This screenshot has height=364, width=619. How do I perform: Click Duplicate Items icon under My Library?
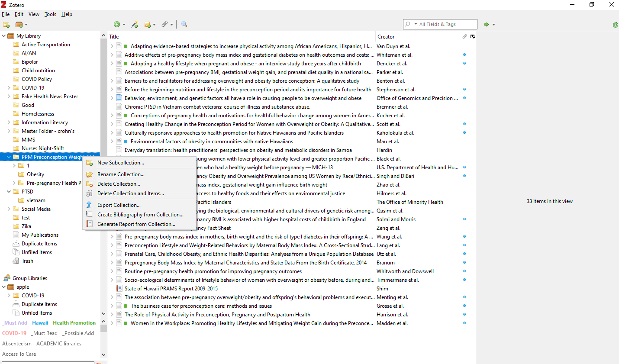16,244
